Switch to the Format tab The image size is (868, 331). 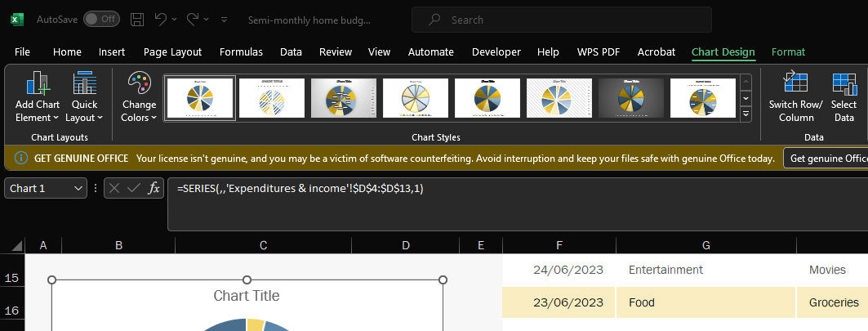tap(788, 51)
